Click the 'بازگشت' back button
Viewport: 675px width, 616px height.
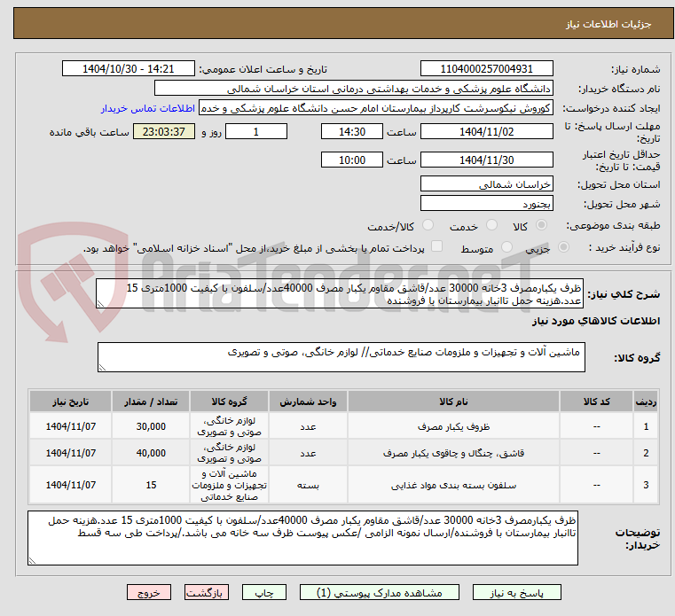click(206, 592)
